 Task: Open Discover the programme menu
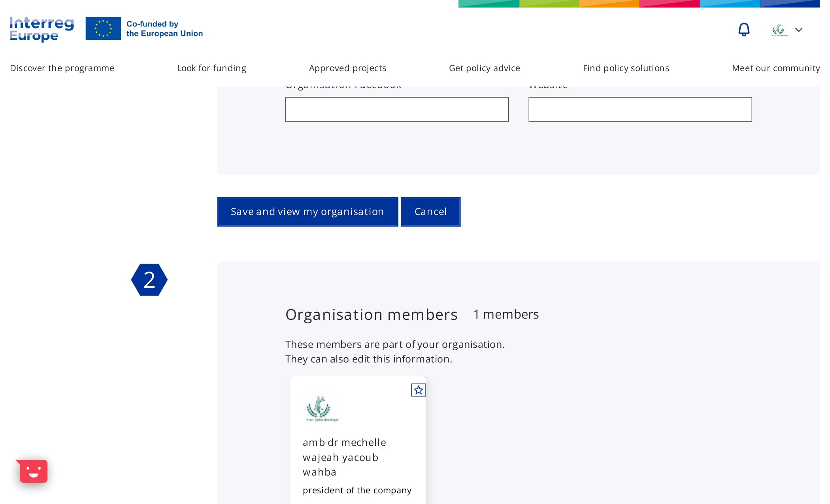62,68
